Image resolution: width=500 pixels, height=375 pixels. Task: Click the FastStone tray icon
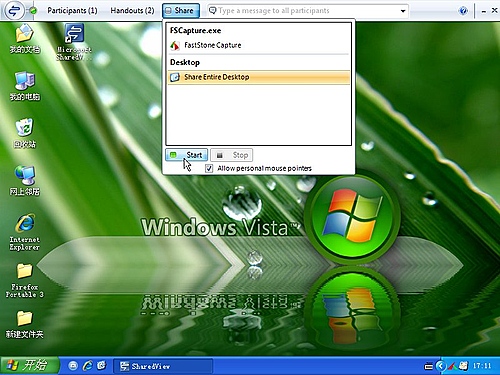coord(452,366)
